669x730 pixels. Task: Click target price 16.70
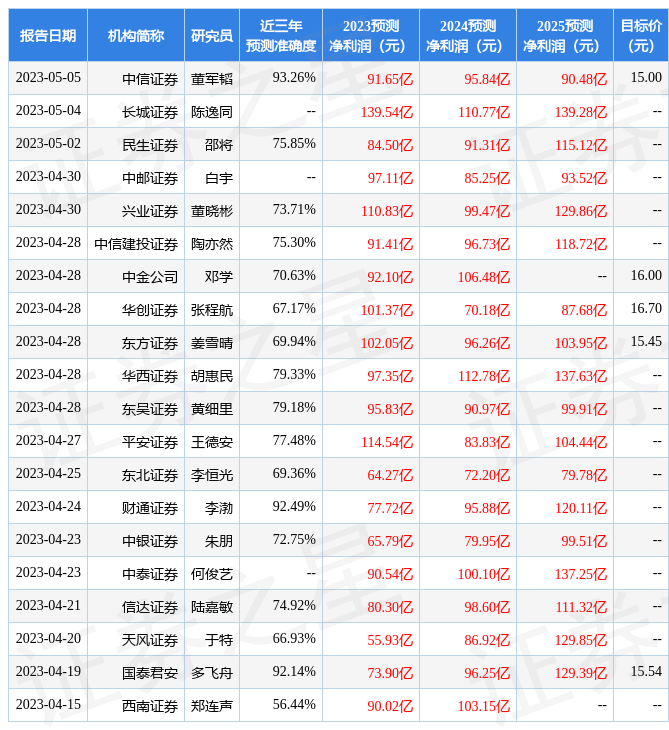pyautogui.click(x=646, y=308)
